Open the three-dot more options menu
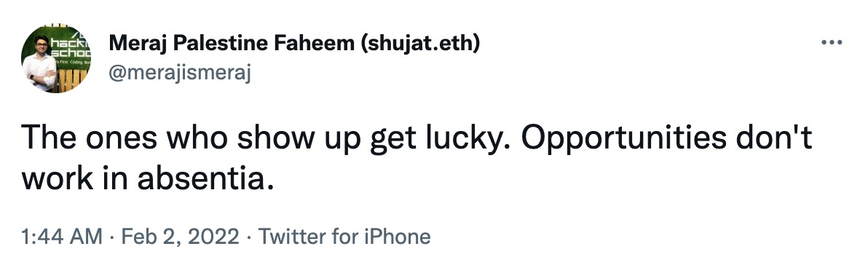This screenshot has width=868, height=265. click(832, 43)
